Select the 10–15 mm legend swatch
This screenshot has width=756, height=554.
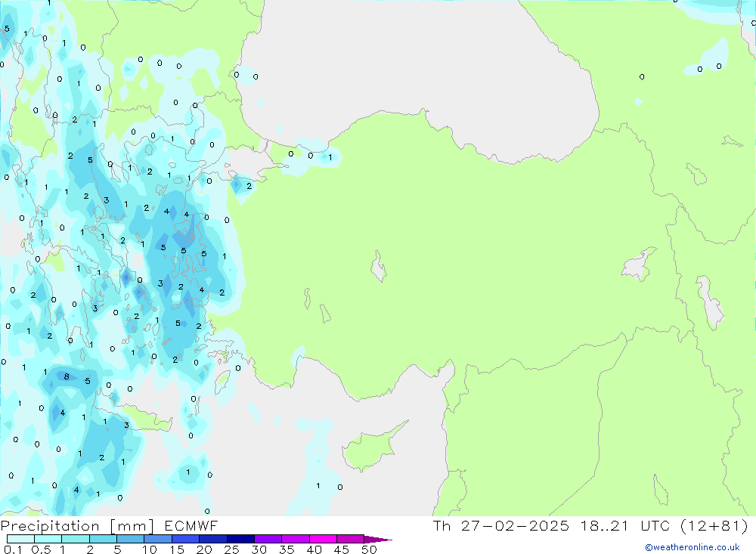(x=158, y=539)
